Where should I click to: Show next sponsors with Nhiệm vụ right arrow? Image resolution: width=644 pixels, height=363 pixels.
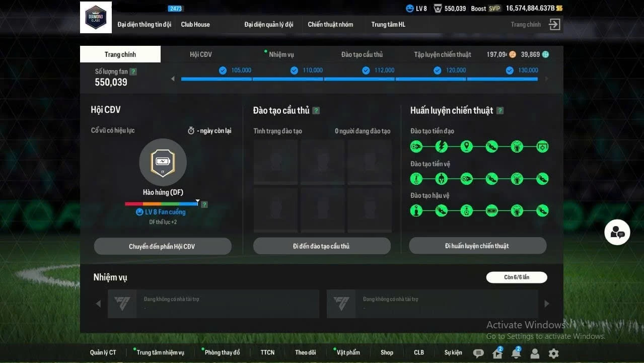pos(547,304)
